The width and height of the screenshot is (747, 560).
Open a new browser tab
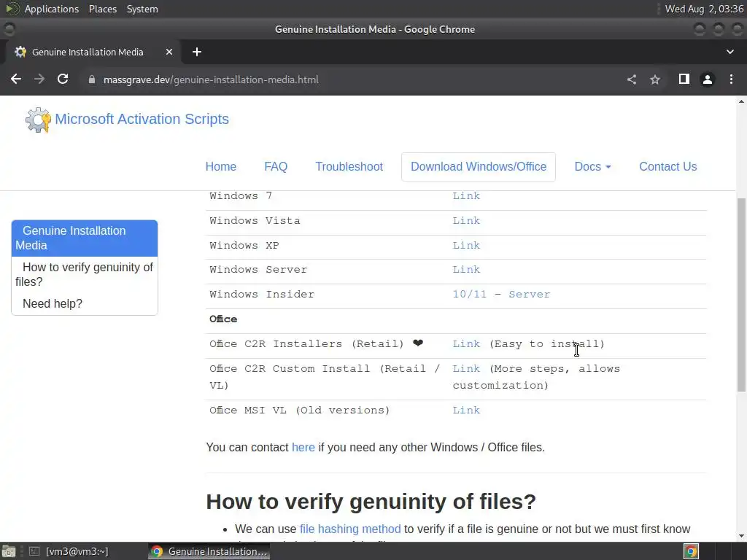pyautogui.click(x=197, y=52)
